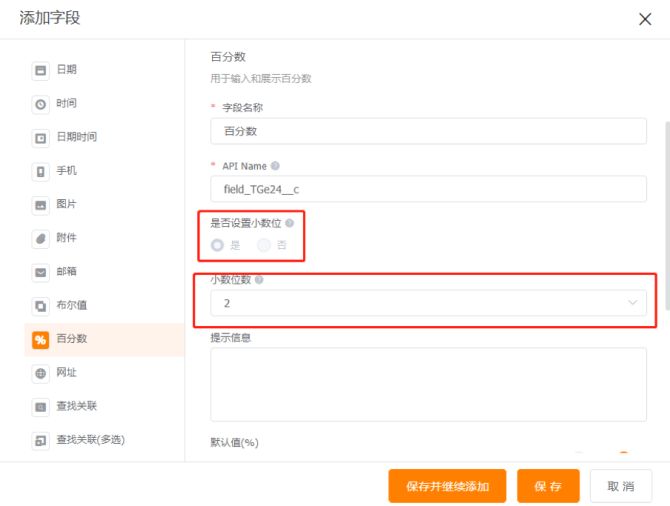
Task: Click the 保存并继续添加 button
Action: click(x=447, y=486)
